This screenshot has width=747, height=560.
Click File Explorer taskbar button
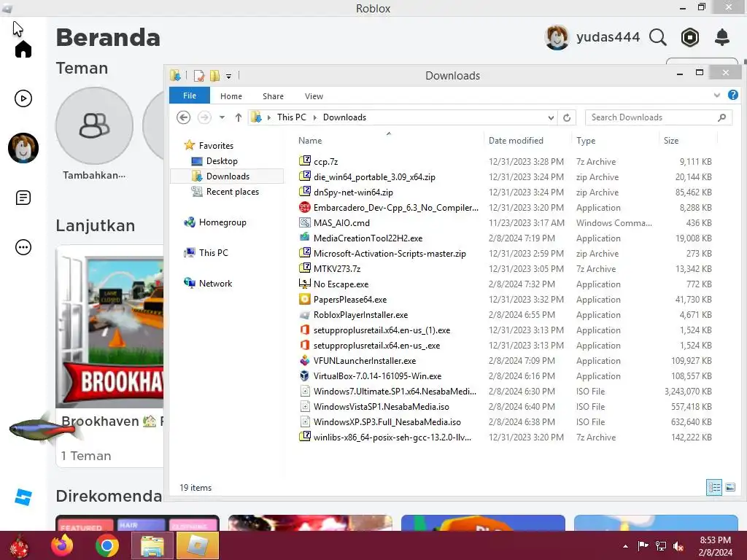[x=152, y=545]
